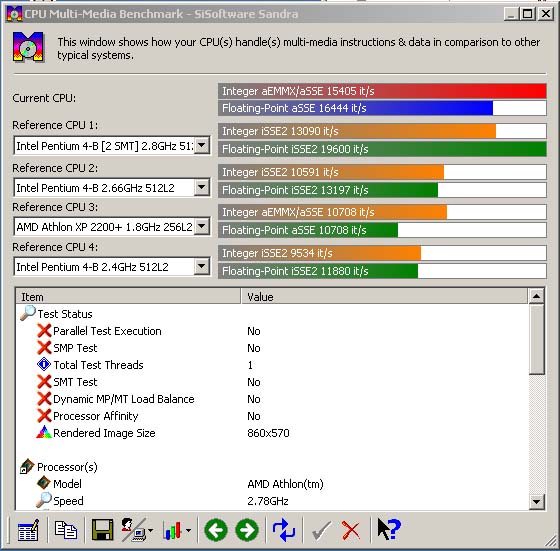The height and width of the screenshot is (551, 560).
Task: Click the chip icon beside Model
Action: [x=44, y=483]
